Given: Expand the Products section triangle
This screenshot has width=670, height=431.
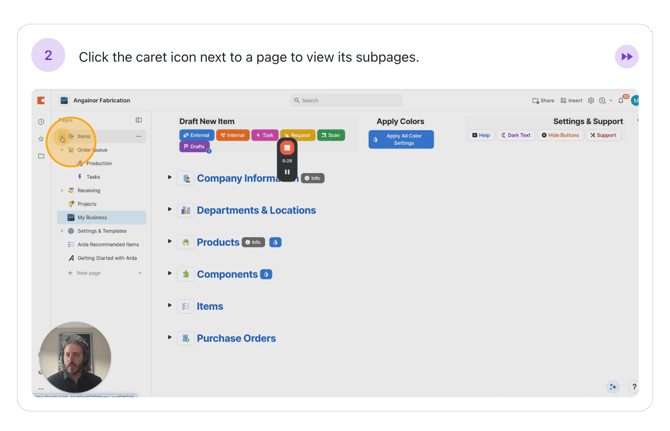Looking at the screenshot, I should [170, 242].
